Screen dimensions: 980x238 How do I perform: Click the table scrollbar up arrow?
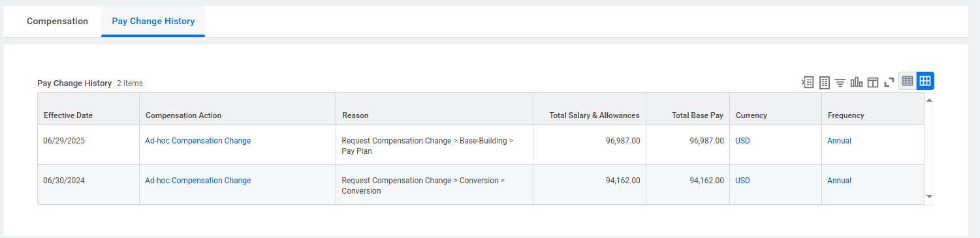tap(929, 100)
